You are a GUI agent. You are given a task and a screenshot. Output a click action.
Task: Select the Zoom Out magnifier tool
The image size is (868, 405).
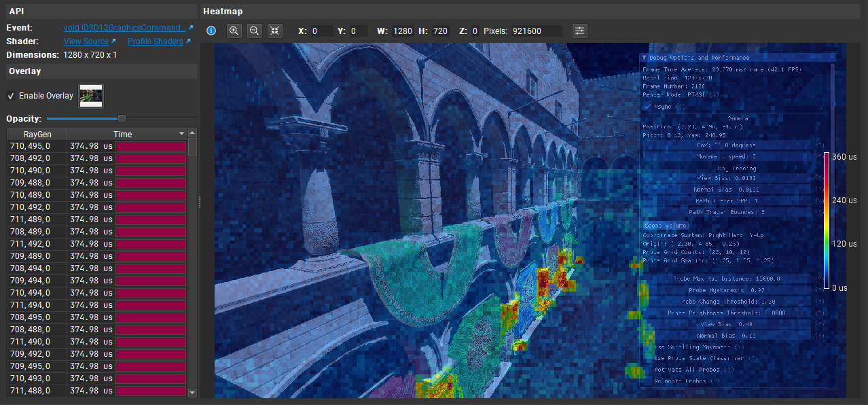[254, 31]
